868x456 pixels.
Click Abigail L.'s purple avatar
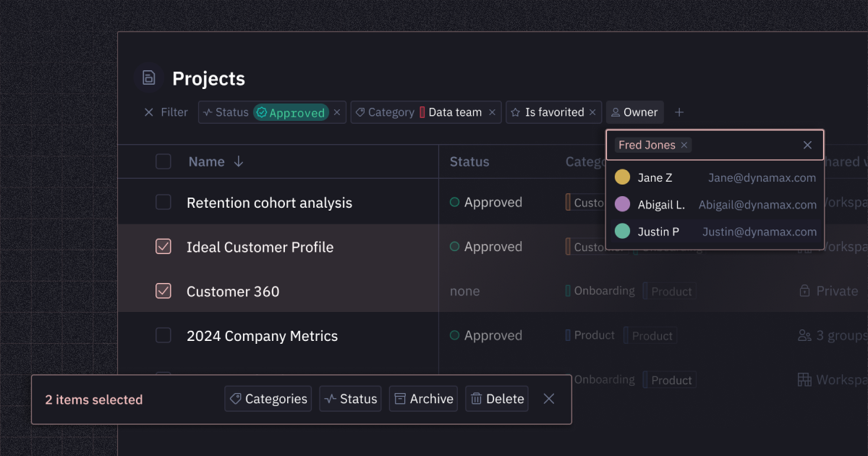[x=622, y=205]
